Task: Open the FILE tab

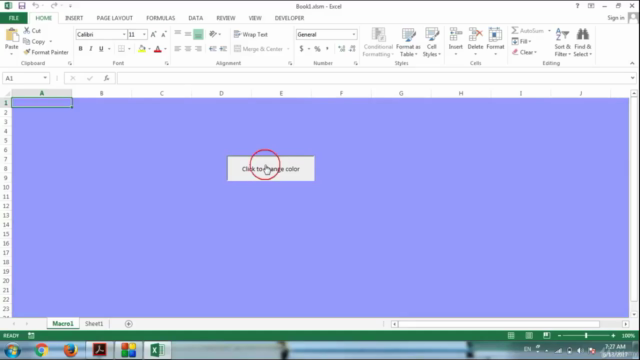Action: click(x=14, y=18)
